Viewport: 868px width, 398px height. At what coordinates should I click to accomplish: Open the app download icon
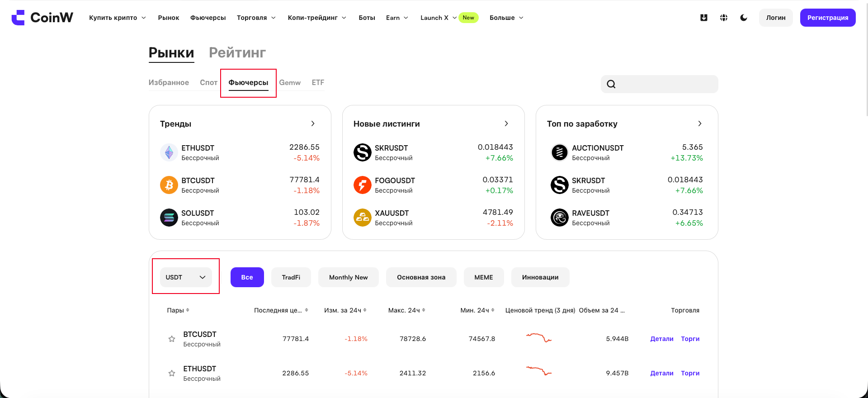704,18
